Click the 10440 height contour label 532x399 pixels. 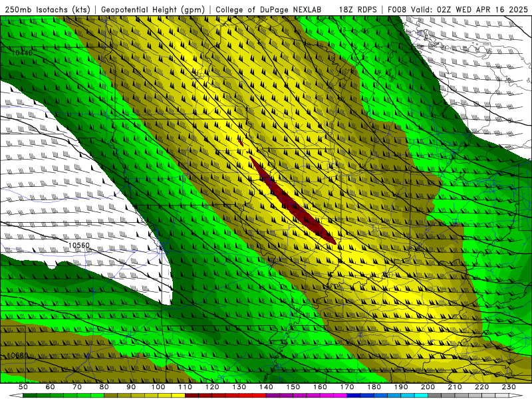(x=22, y=53)
